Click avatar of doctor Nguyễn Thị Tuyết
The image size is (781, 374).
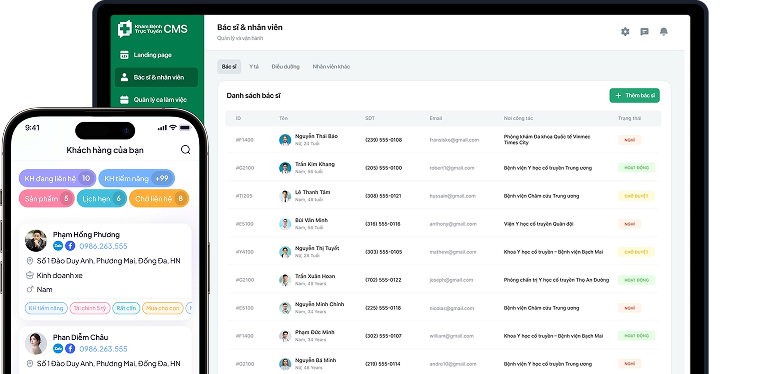coord(285,252)
